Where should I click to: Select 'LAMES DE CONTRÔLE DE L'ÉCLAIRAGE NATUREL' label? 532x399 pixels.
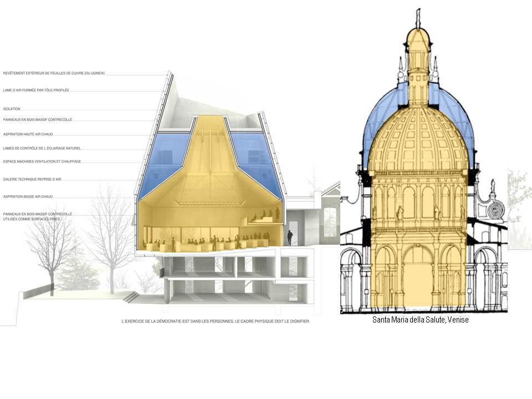click(42, 149)
